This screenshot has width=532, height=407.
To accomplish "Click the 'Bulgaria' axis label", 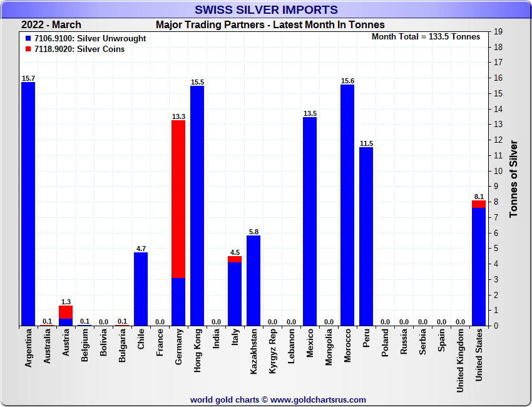I will click(123, 346).
